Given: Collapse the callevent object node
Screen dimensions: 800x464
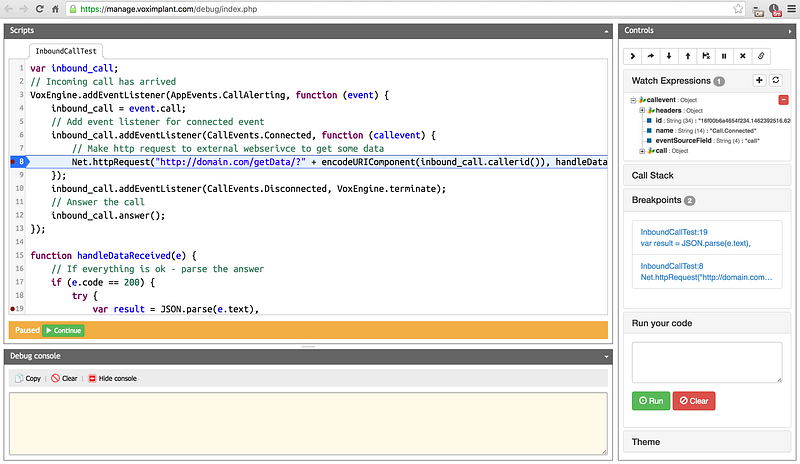Looking at the screenshot, I should (633, 100).
